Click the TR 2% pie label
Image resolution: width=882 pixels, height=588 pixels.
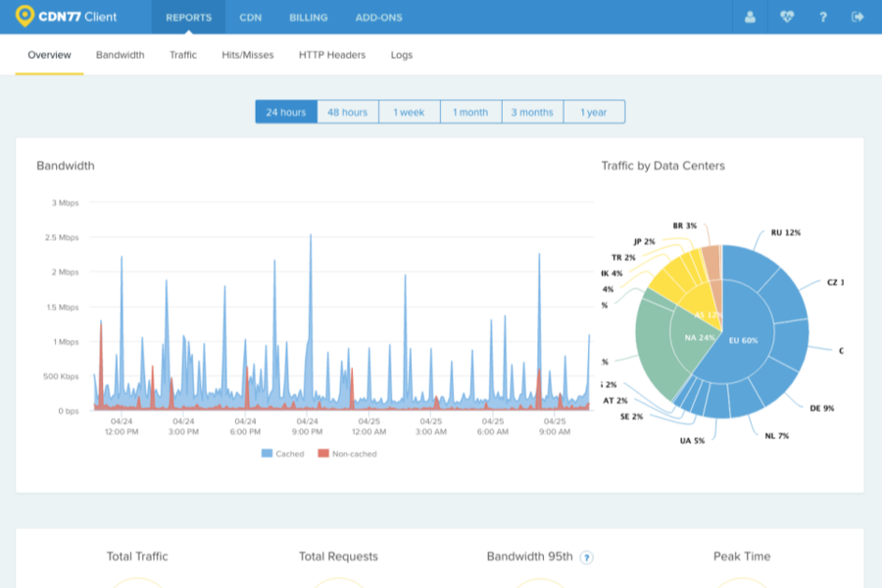(x=623, y=257)
